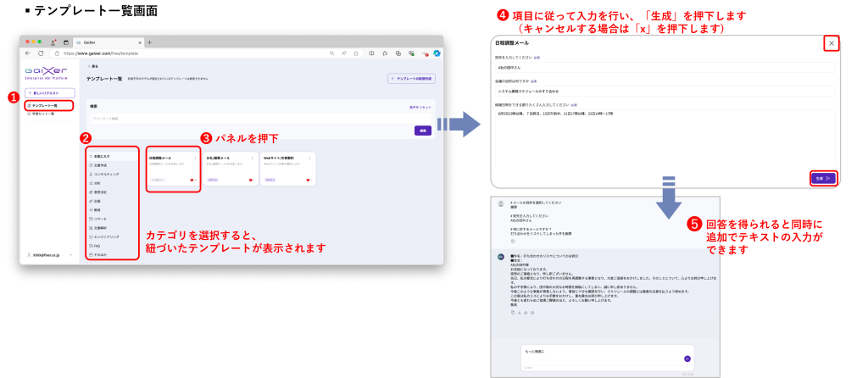
Task: Click the copy icon below the user prompt
Action: (x=513, y=240)
